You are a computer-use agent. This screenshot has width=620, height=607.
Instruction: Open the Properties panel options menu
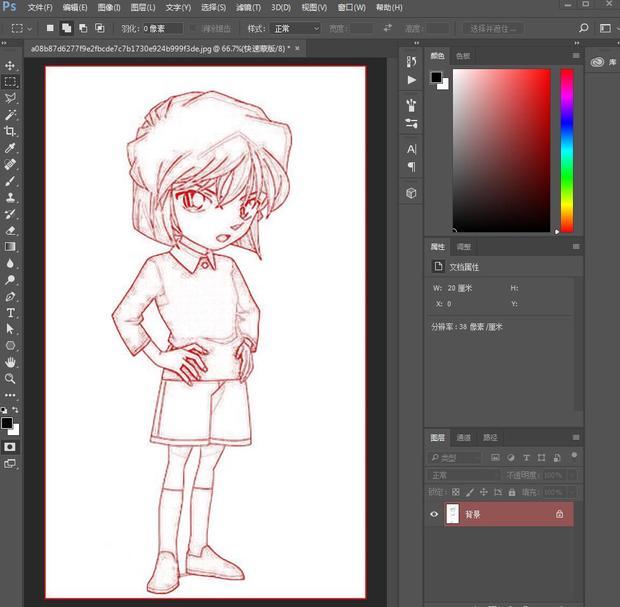click(576, 247)
